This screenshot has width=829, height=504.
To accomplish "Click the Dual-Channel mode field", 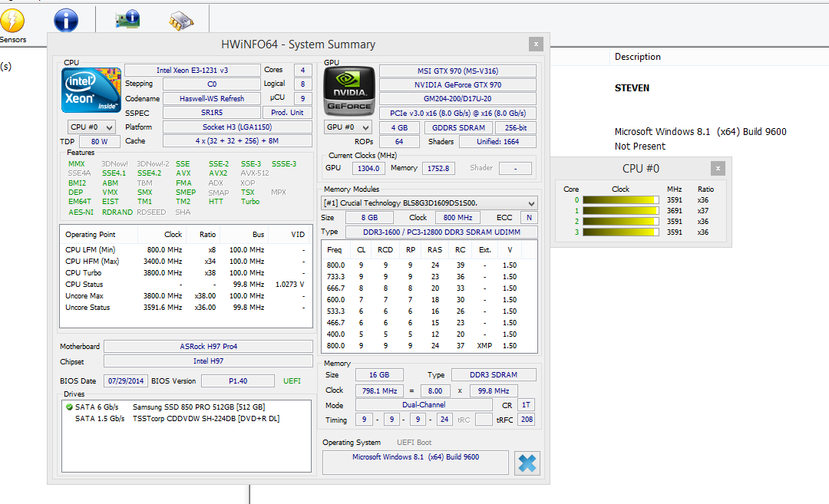I will pos(424,405).
